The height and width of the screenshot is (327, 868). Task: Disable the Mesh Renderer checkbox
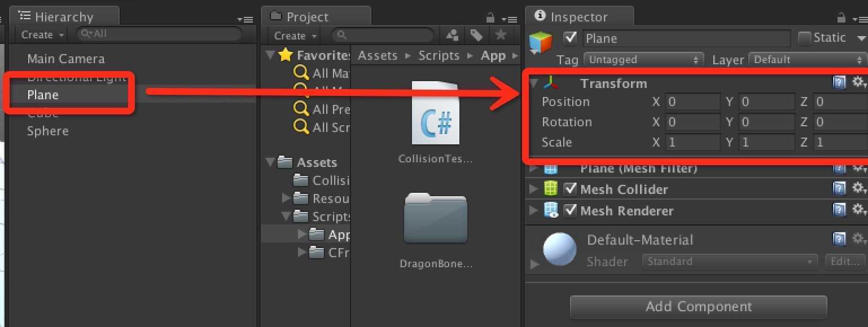571,210
